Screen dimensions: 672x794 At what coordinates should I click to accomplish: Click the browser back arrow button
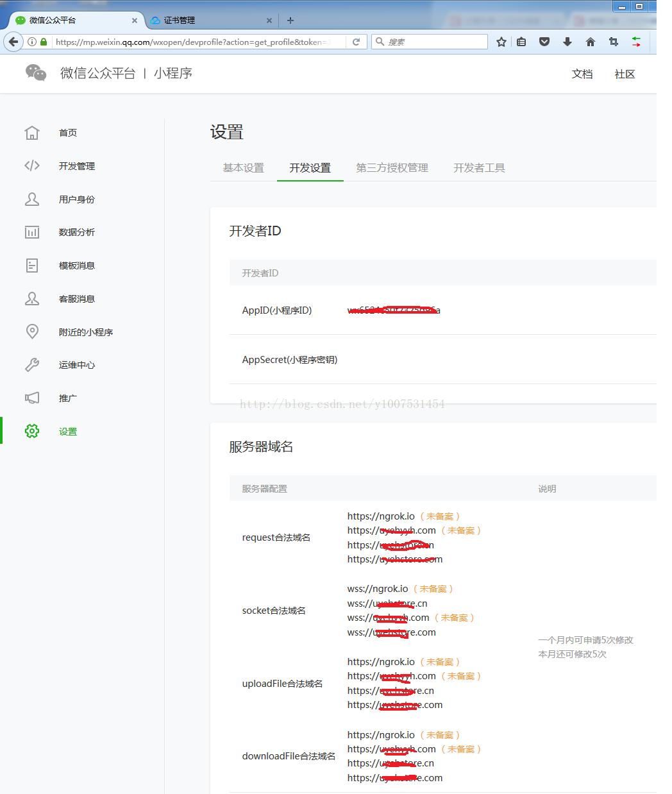coord(13,42)
